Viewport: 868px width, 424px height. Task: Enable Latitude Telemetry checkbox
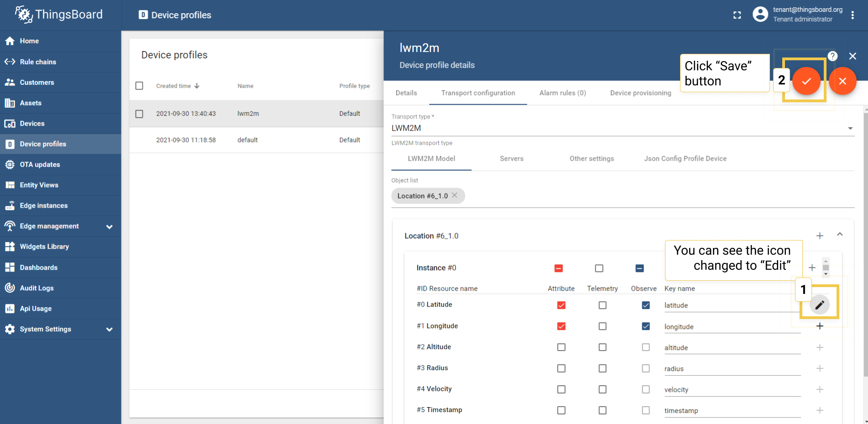point(603,305)
